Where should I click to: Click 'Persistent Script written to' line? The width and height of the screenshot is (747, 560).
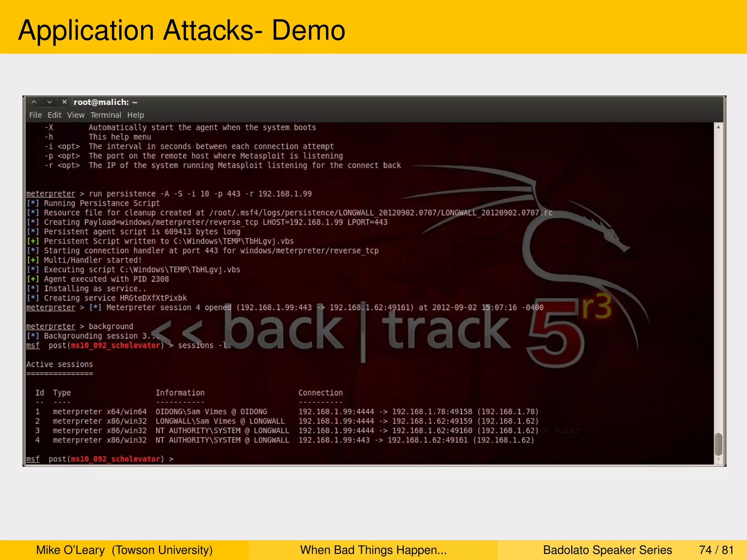(x=160, y=241)
